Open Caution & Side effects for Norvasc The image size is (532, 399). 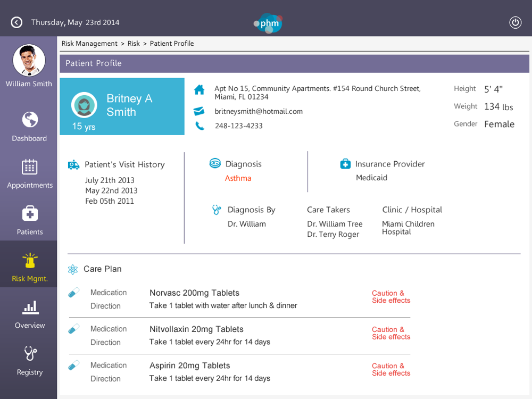pos(391,297)
